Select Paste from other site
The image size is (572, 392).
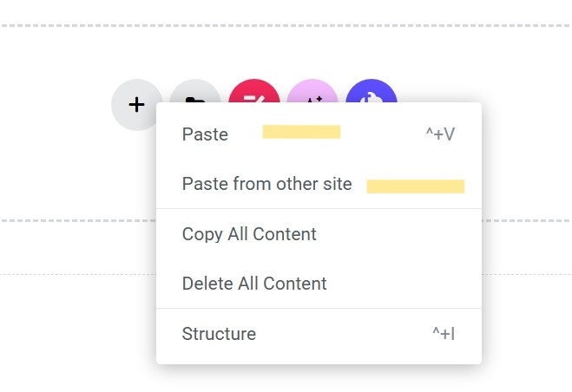point(267,184)
